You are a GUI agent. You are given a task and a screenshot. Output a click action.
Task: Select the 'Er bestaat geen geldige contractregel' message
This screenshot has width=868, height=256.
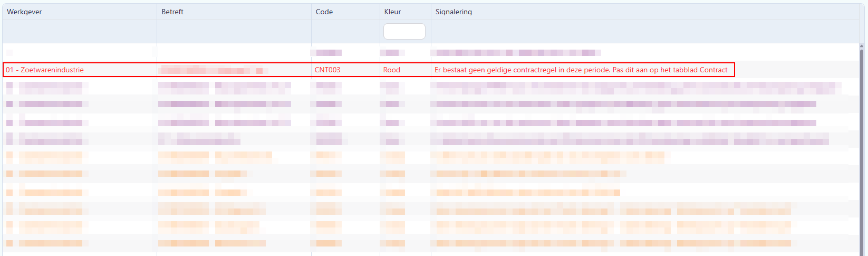pos(581,70)
